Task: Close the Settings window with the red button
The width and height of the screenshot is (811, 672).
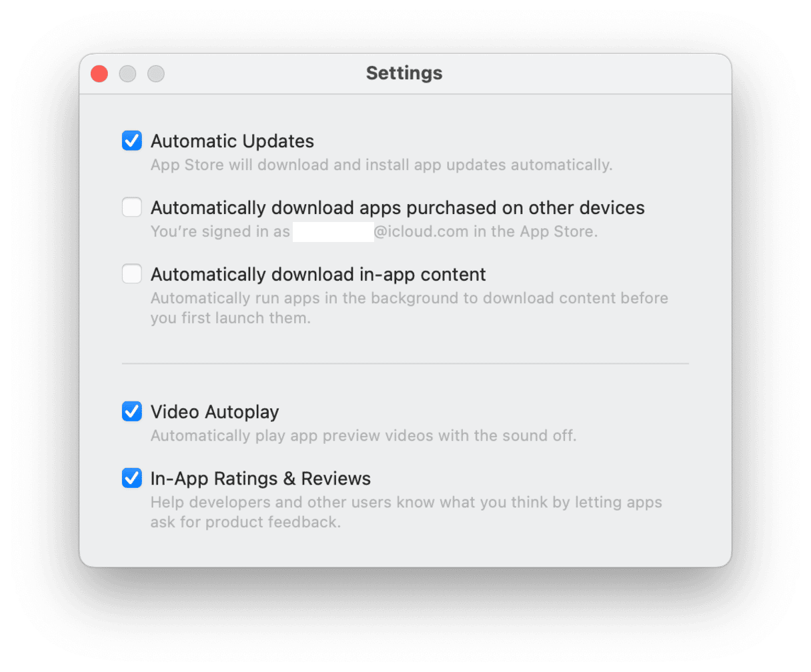Action: pyautogui.click(x=99, y=73)
